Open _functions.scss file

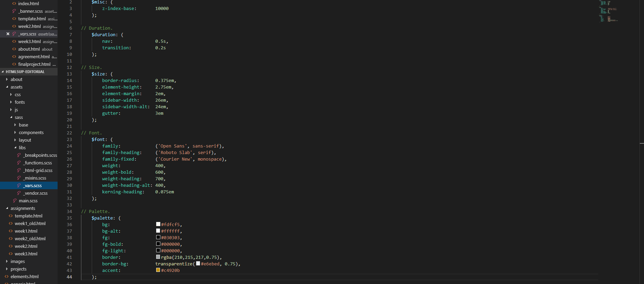[38, 163]
